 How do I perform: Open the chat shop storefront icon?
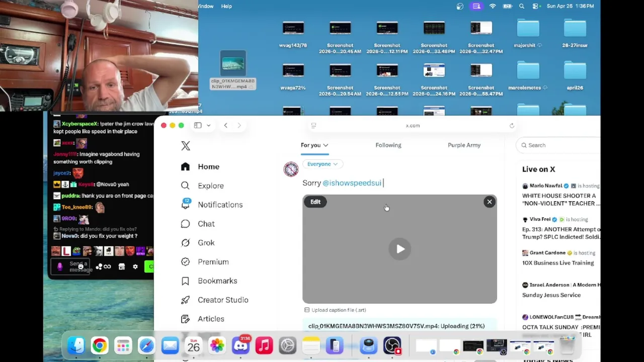click(121, 267)
